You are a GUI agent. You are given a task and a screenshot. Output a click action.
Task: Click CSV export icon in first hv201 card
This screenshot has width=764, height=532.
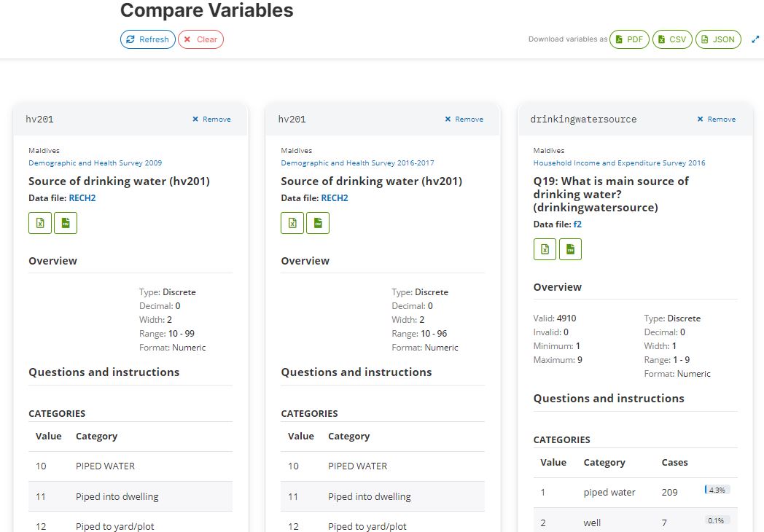point(66,223)
